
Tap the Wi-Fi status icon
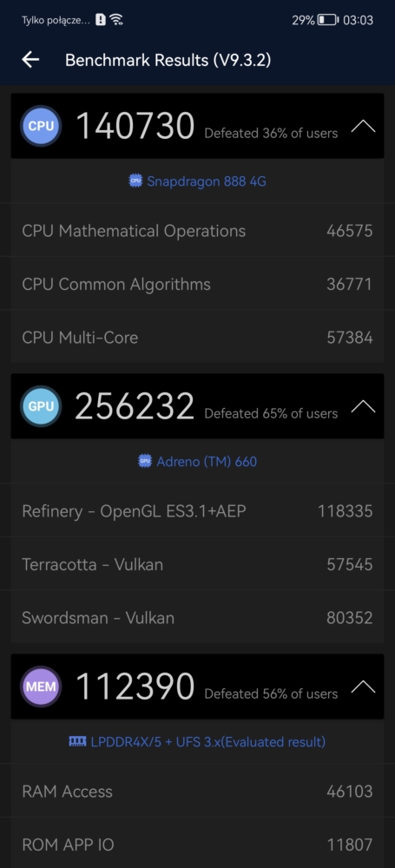point(115,21)
